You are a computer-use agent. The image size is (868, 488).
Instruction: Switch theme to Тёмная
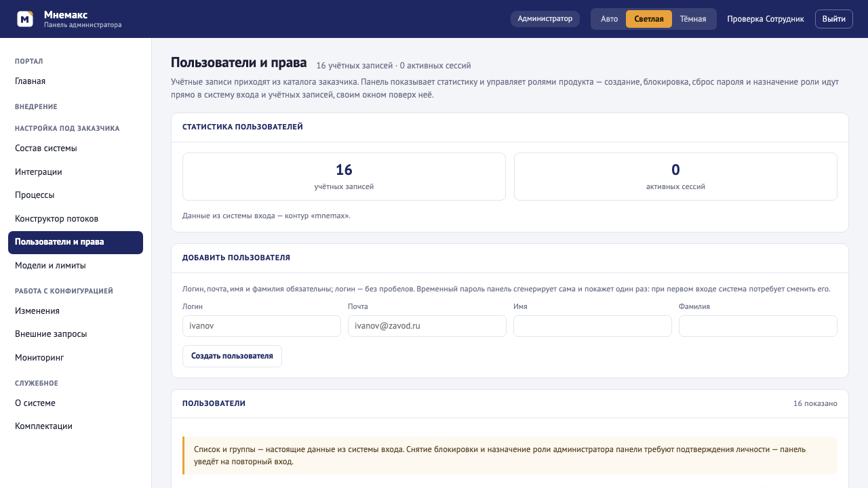[693, 19]
